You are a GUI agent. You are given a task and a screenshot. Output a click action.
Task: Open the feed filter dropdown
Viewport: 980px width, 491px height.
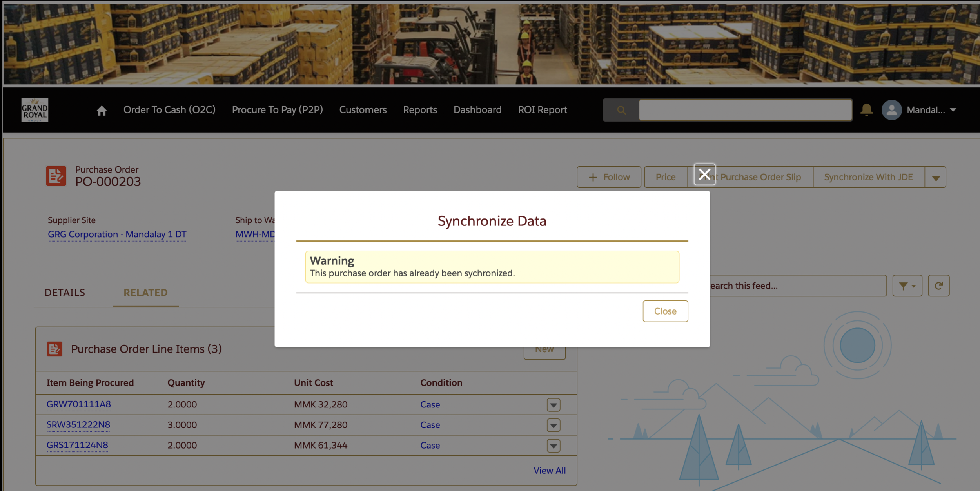click(x=907, y=286)
